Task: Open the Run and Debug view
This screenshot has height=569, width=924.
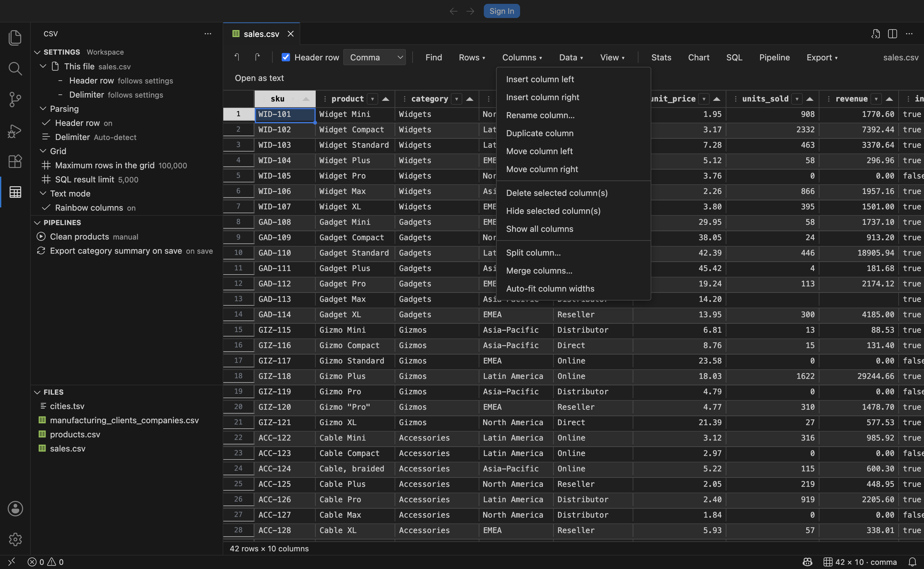Action: click(15, 131)
